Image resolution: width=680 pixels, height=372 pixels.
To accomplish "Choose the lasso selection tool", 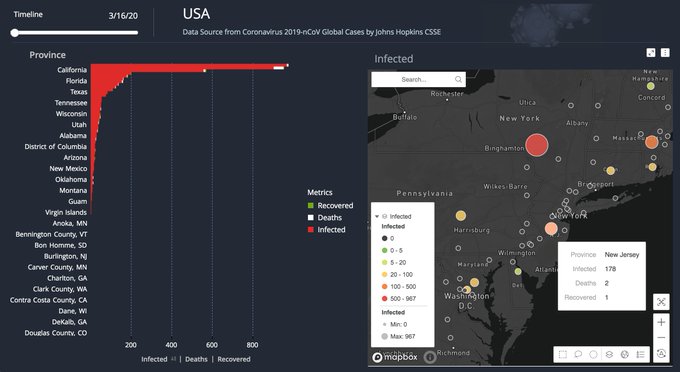I will click(578, 354).
